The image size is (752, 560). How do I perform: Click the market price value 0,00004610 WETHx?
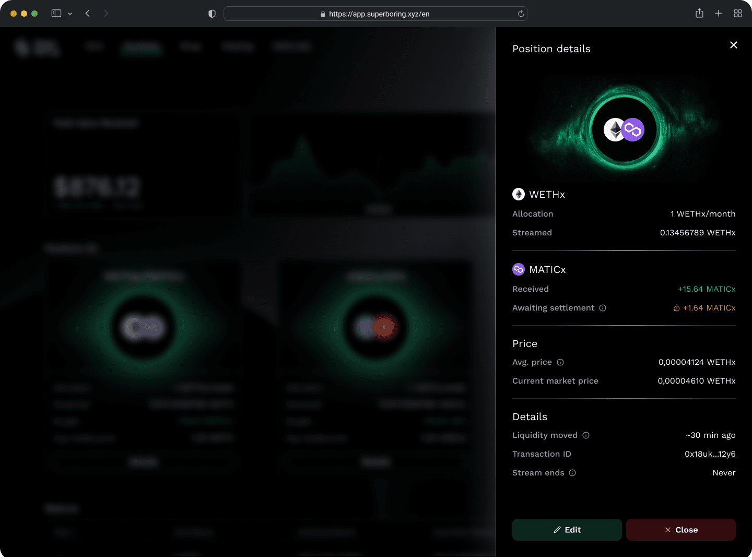point(697,381)
